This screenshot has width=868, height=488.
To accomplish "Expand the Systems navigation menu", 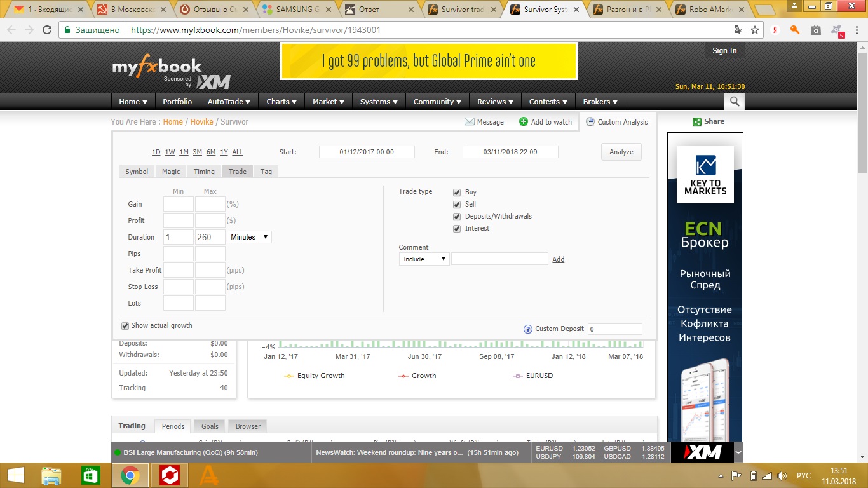I will (x=379, y=102).
